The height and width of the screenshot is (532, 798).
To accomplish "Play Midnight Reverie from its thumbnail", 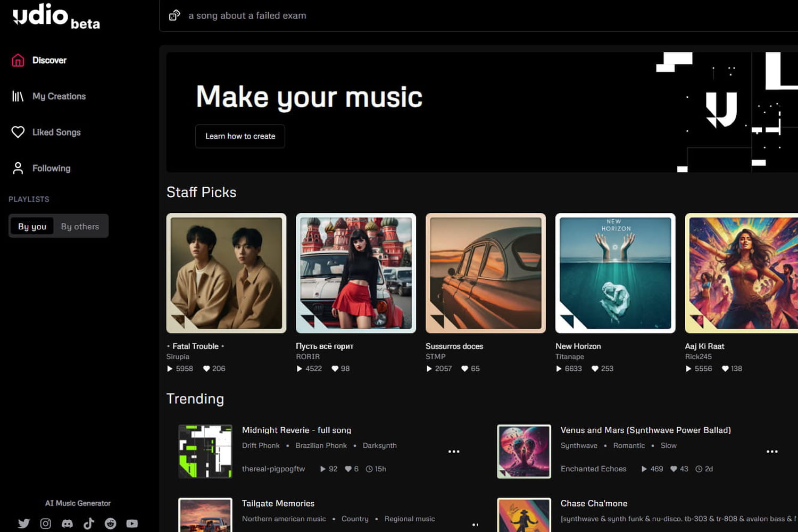I will pos(205,452).
